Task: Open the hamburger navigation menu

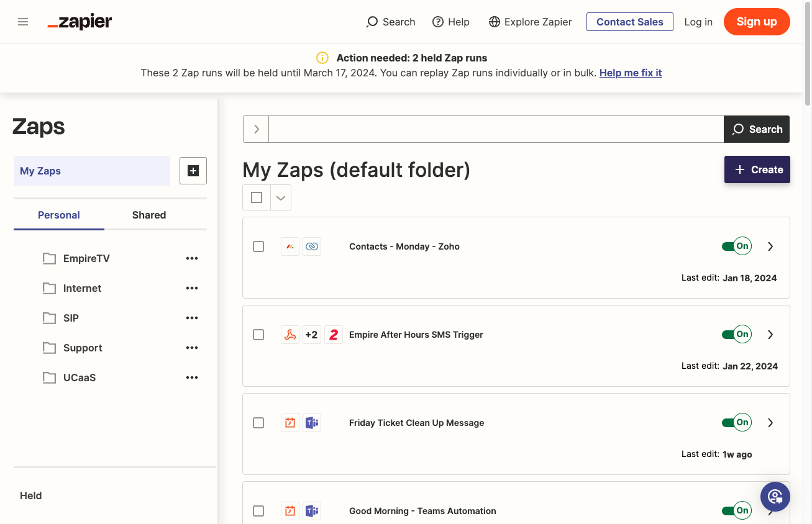Action: (x=23, y=22)
